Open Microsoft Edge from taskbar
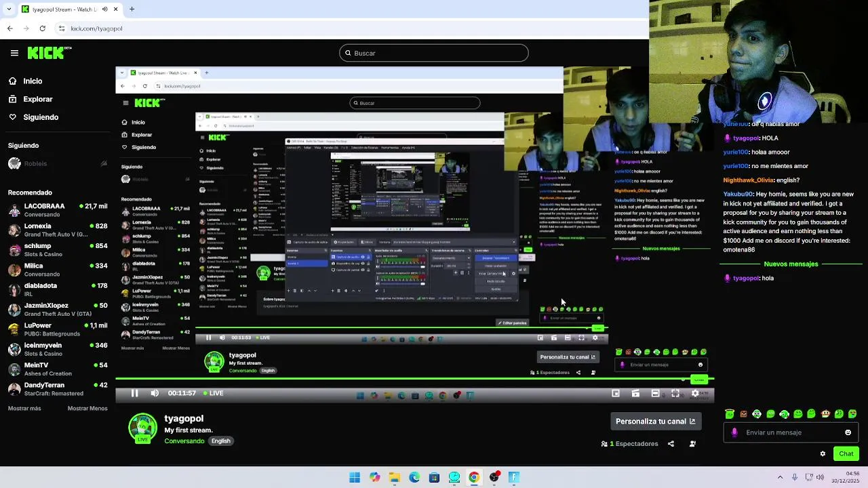The height and width of the screenshot is (488, 868). (414, 477)
